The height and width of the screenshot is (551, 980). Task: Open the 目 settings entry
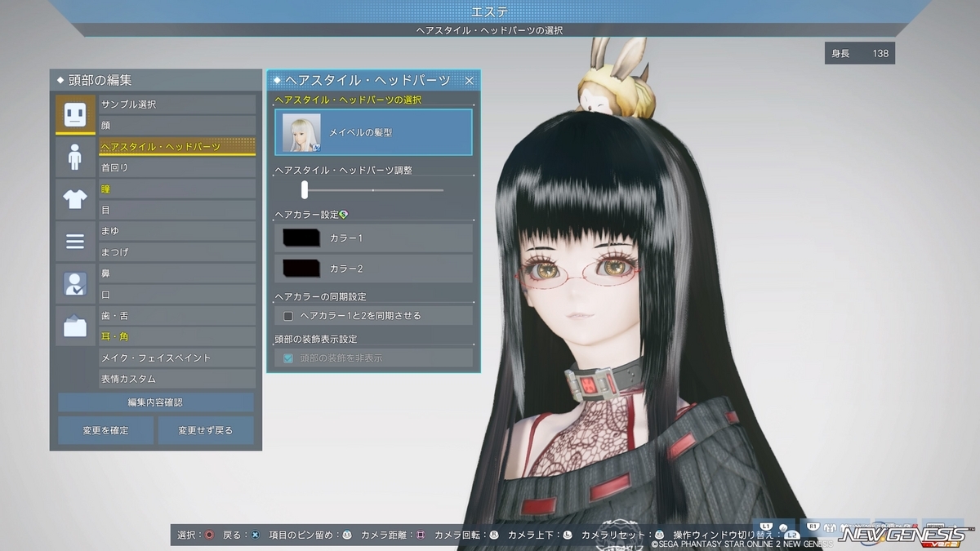pyautogui.click(x=178, y=211)
